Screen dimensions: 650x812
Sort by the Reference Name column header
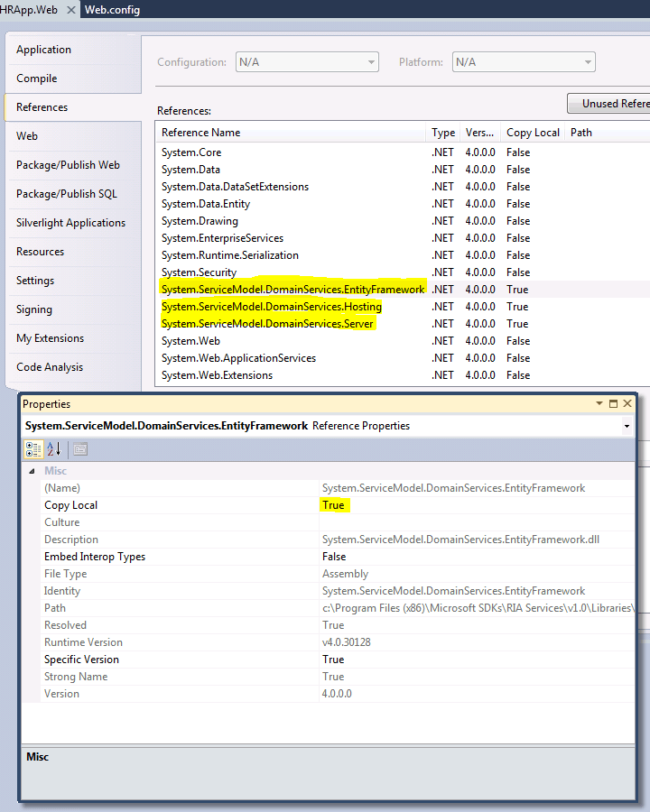tap(292, 133)
